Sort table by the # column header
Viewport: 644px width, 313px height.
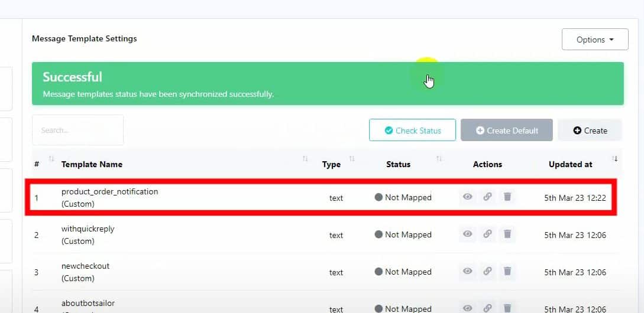(x=37, y=164)
